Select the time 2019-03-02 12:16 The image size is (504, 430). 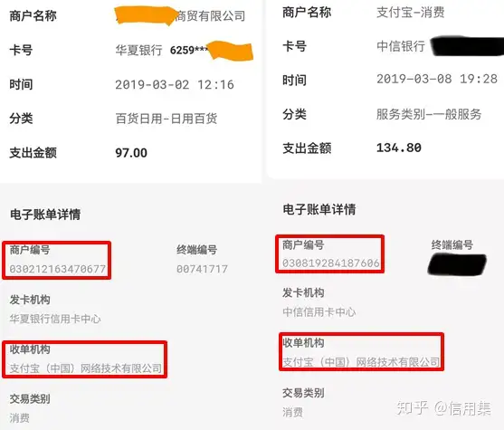[175, 84]
